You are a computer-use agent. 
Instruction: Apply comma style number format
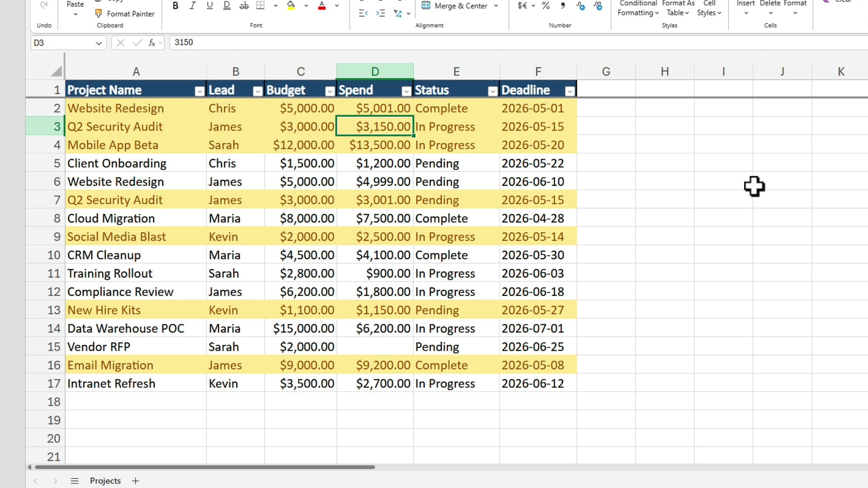tap(563, 6)
